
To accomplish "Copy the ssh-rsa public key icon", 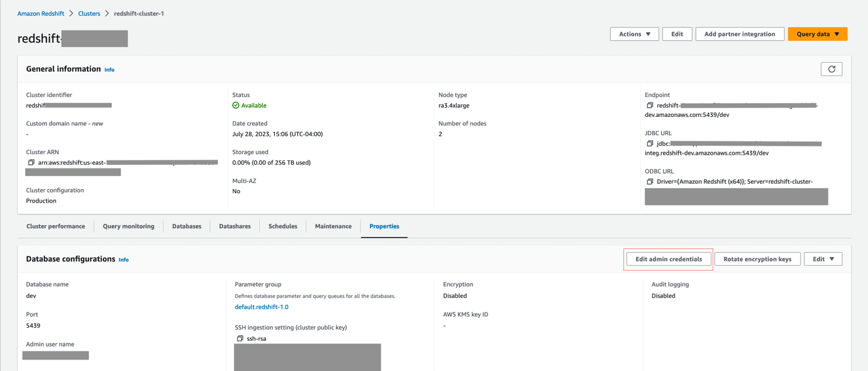I will [x=240, y=338].
